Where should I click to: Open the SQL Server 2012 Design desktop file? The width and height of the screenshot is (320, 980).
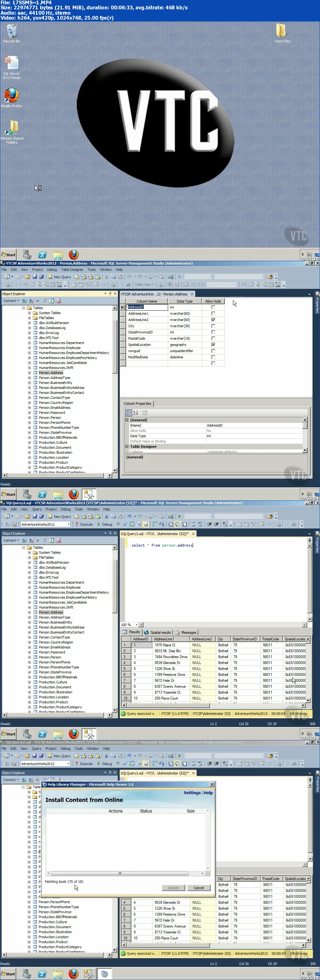click(12, 67)
